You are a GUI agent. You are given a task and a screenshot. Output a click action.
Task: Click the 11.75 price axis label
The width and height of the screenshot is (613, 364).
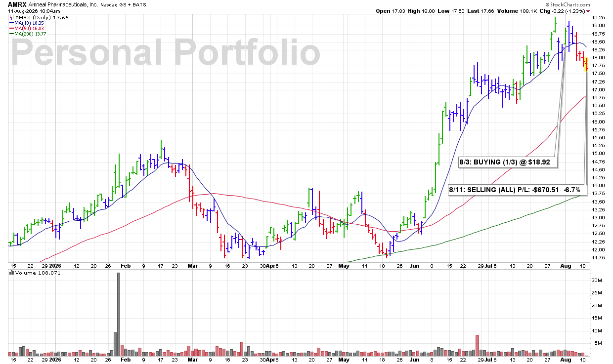[598, 257]
